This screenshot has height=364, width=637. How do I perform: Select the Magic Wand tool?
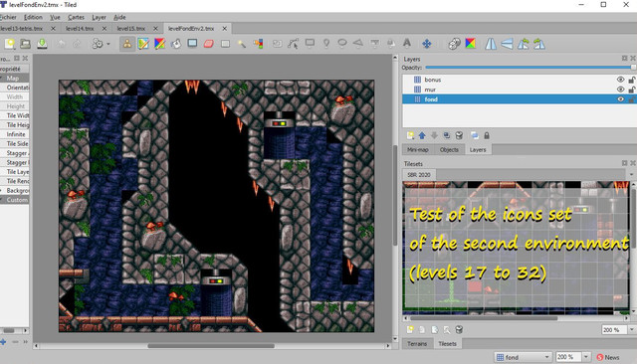click(x=242, y=44)
